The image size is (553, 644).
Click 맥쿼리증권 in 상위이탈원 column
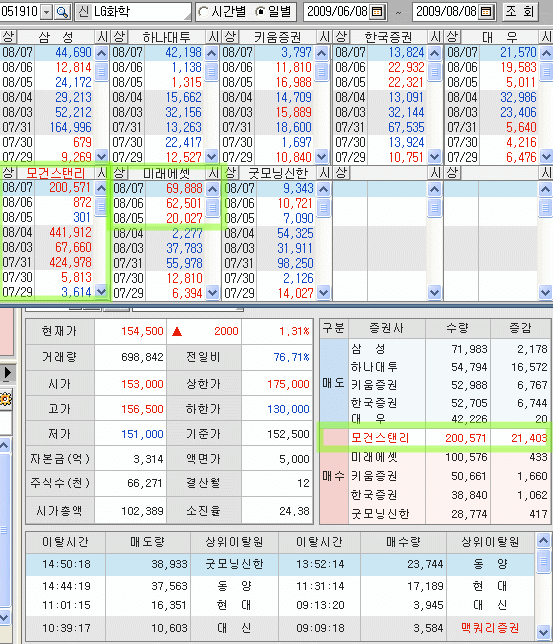pos(490,628)
